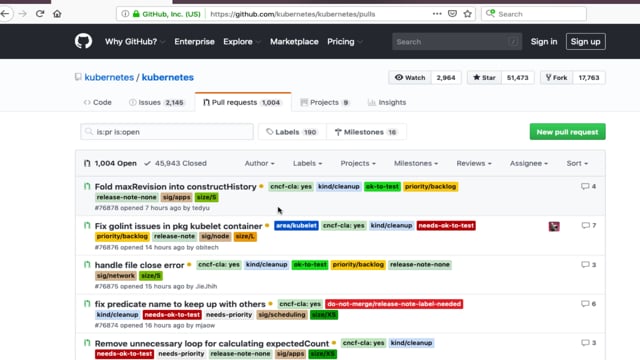Image resolution: width=640 pixels, height=360 pixels.
Task: Open the Marketplace nav link
Action: pos(294,42)
